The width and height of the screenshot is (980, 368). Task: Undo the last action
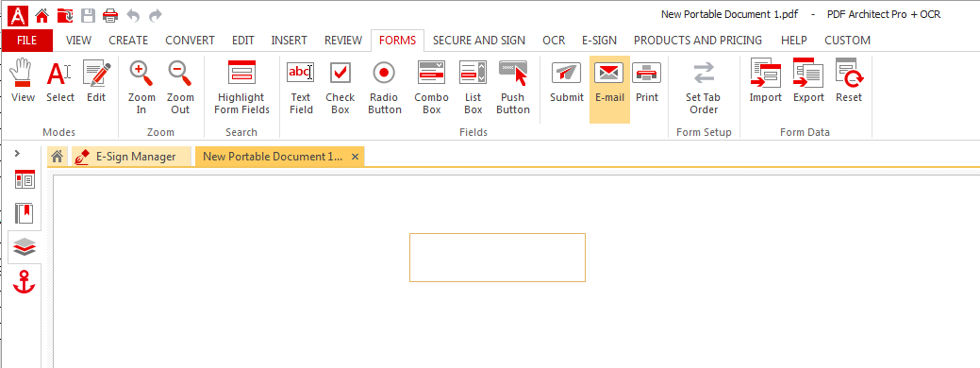coord(133,15)
